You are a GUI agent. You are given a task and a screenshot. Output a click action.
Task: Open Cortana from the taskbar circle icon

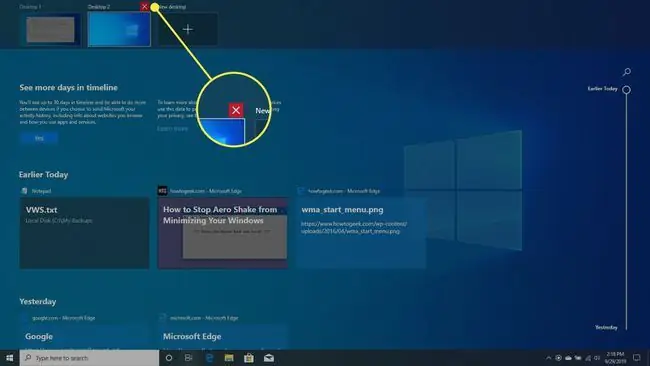click(x=169, y=358)
